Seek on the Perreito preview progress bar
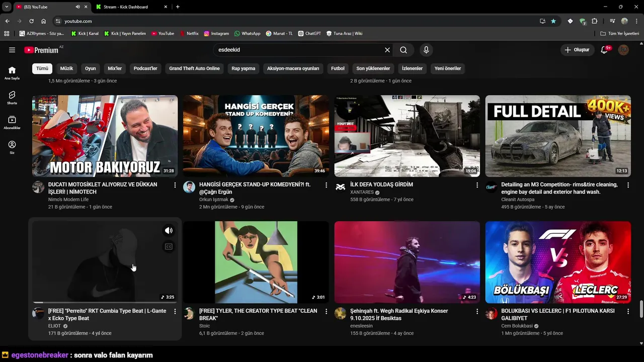Viewport: 644px width, 362px height. pyautogui.click(x=105, y=303)
